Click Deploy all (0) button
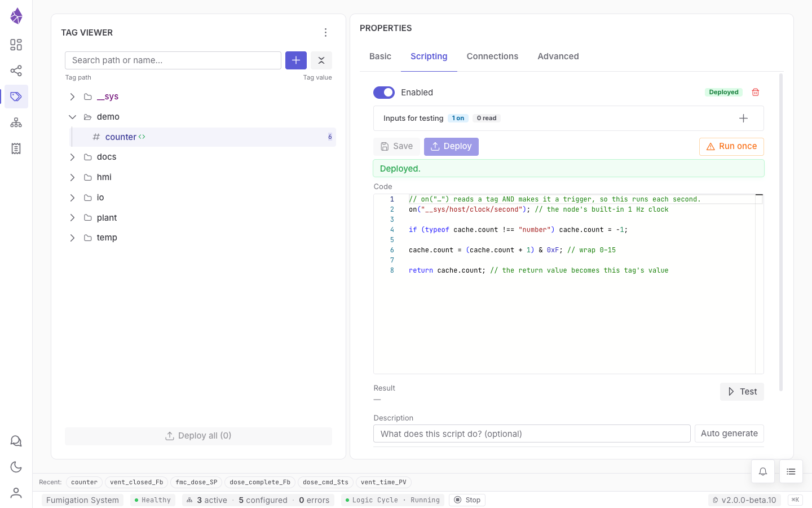Image resolution: width=812 pixels, height=508 pixels. [x=198, y=436]
